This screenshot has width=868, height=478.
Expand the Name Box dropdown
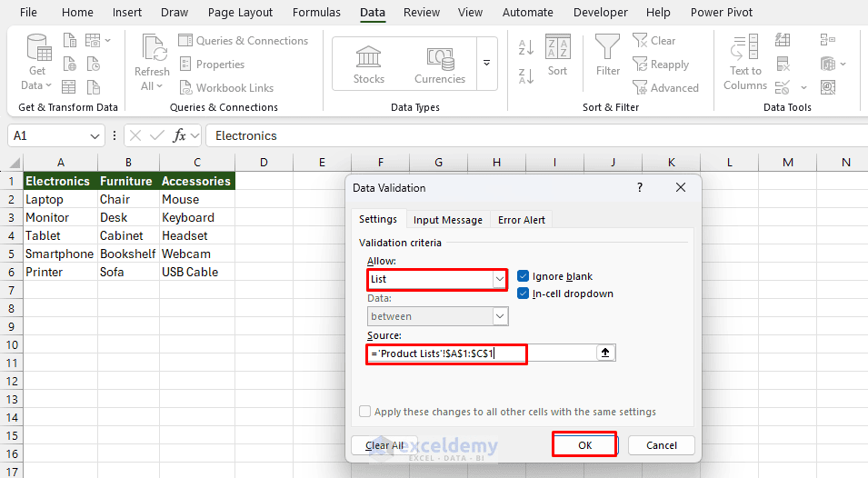click(95, 136)
